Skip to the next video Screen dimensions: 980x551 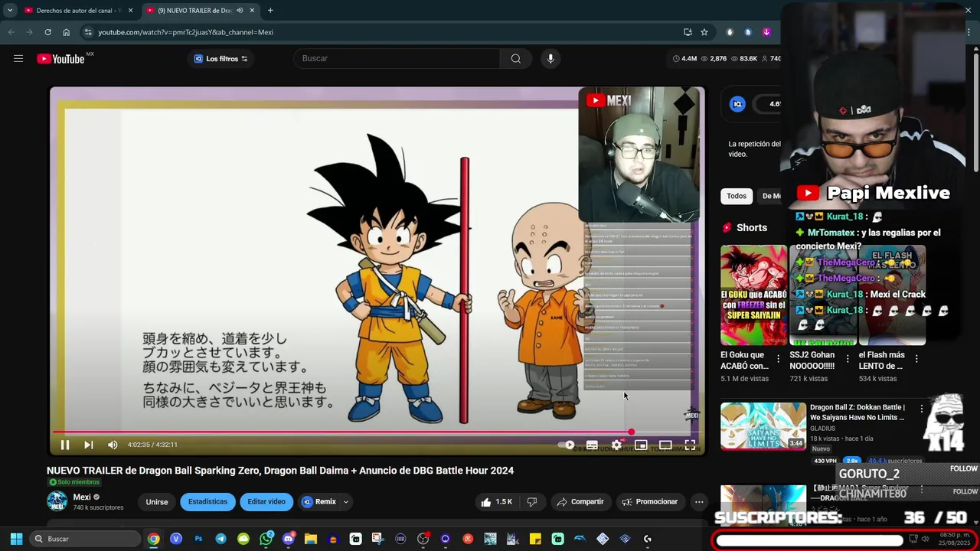coord(89,445)
